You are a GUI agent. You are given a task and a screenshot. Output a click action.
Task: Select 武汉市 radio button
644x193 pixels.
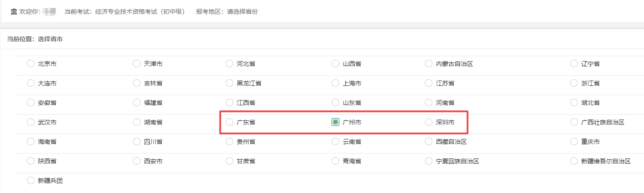tap(30, 122)
